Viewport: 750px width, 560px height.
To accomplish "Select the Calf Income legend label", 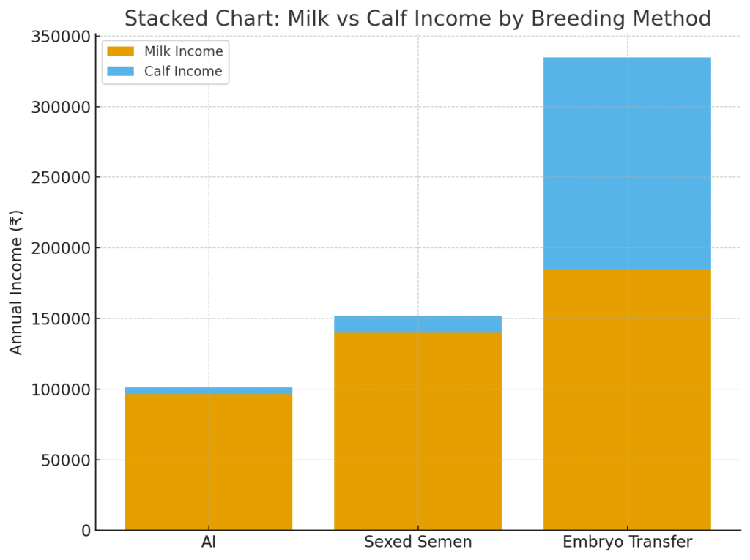I will pos(183,72).
